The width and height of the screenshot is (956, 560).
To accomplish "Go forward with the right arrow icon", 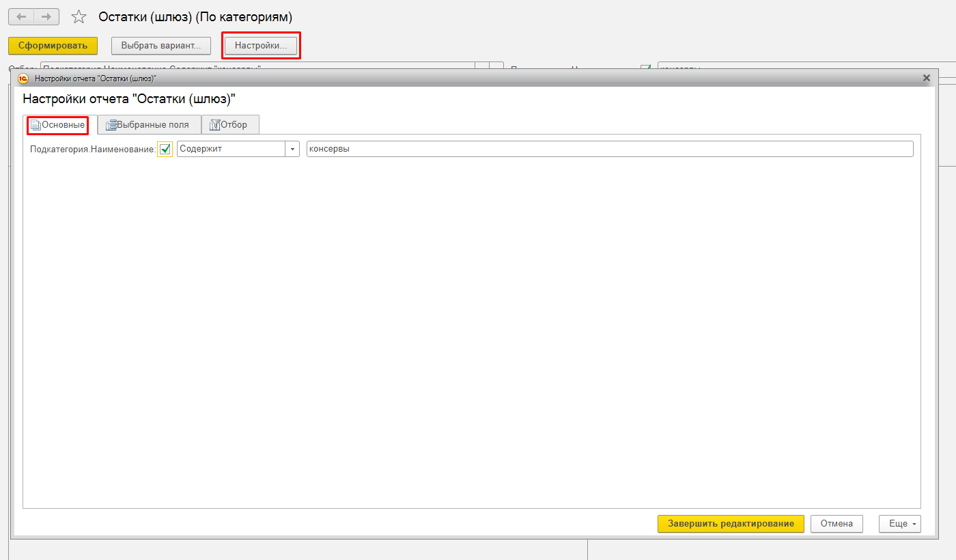I will coord(46,16).
